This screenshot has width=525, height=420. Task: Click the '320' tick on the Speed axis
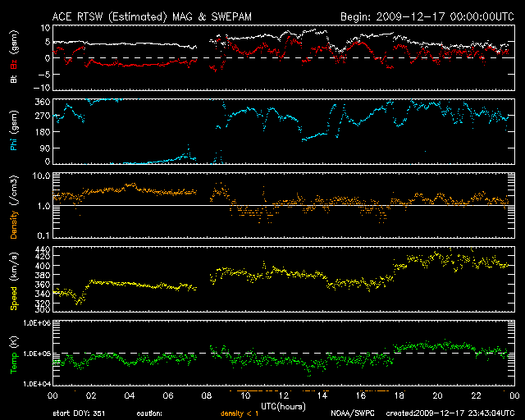click(43, 304)
